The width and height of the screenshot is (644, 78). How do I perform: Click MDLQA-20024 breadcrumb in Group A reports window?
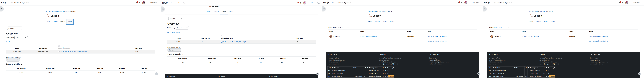pyautogui.click(x=50, y=11)
